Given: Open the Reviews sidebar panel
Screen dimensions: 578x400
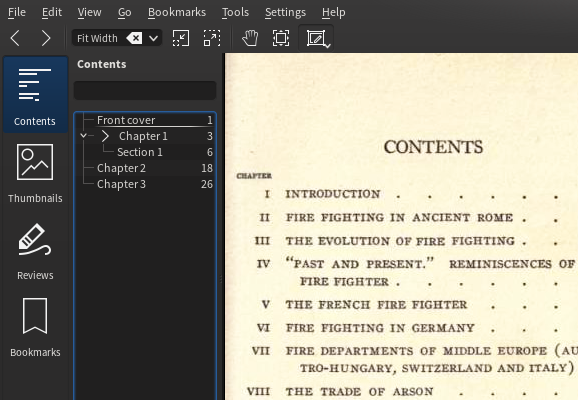Looking at the screenshot, I should point(35,251).
